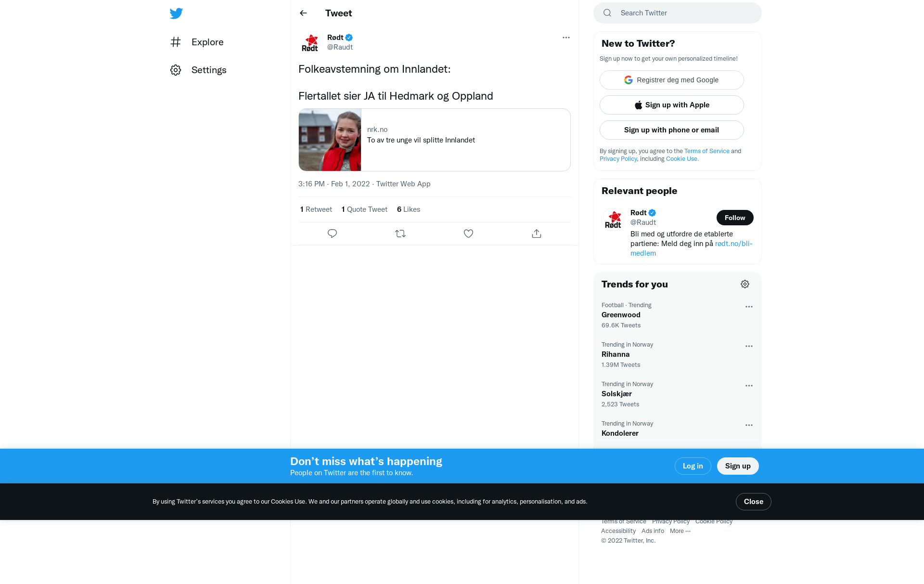The height and width of the screenshot is (584, 924).
Task: Reply to the tweet via speech bubble icon
Action: coord(332,234)
